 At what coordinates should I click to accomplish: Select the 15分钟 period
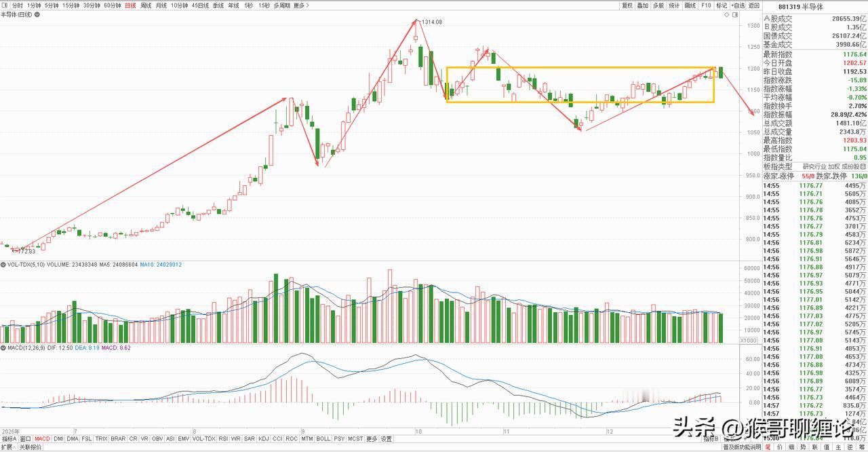coord(71,5)
